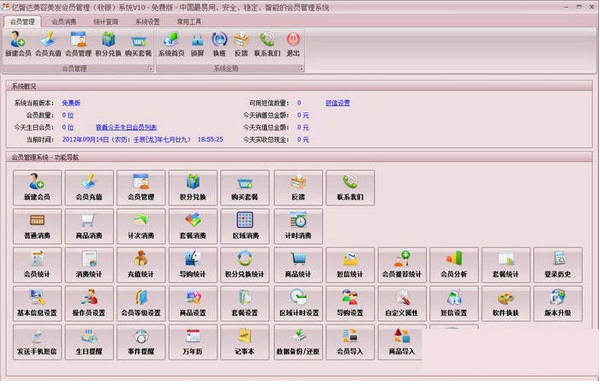Open 事件提醒 alarm clock button
Viewport: 600px width, 386px height.
click(x=141, y=342)
